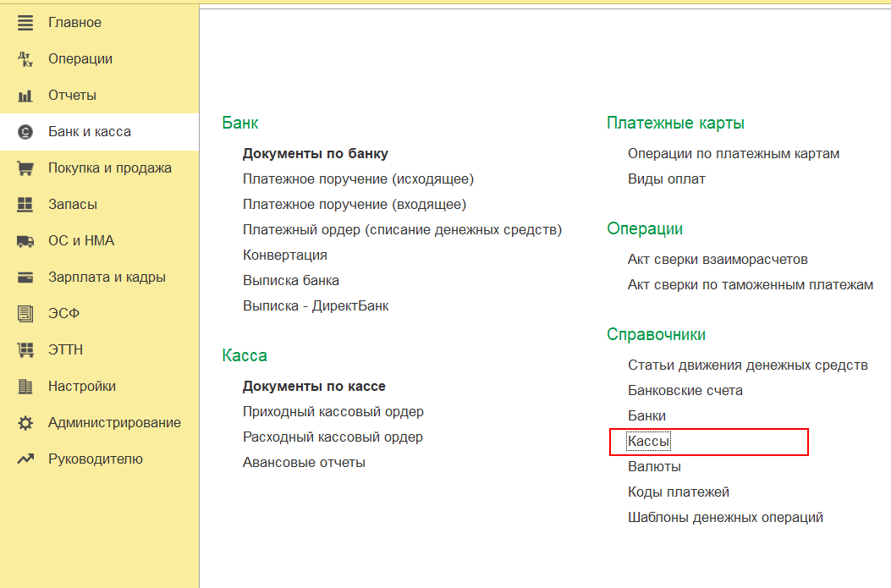The width and height of the screenshot is (891, 588).
Task: Open the ЭСФ section
Action: [63, 314]
